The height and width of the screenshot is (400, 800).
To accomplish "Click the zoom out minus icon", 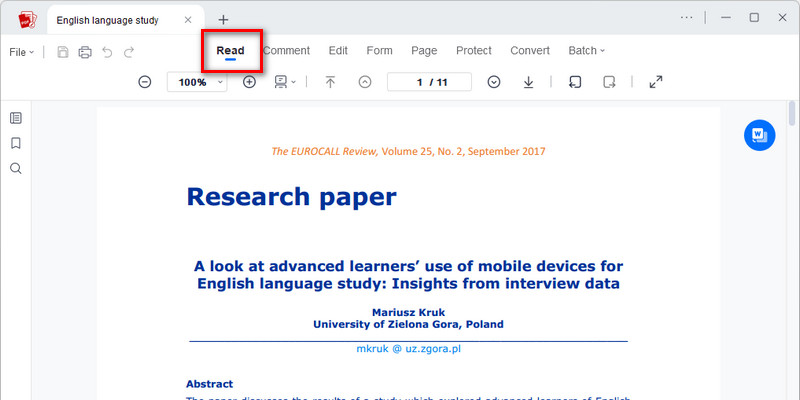I will pos(145,82).
